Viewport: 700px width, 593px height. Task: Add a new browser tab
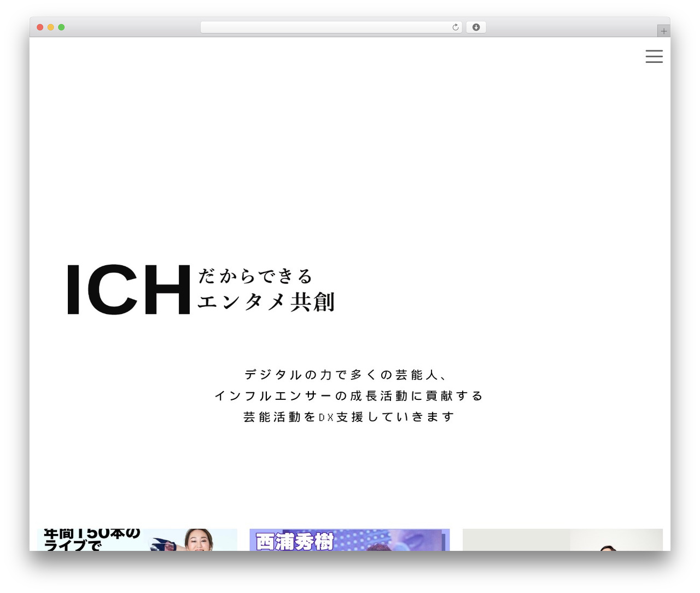click(x=663, y=31)
